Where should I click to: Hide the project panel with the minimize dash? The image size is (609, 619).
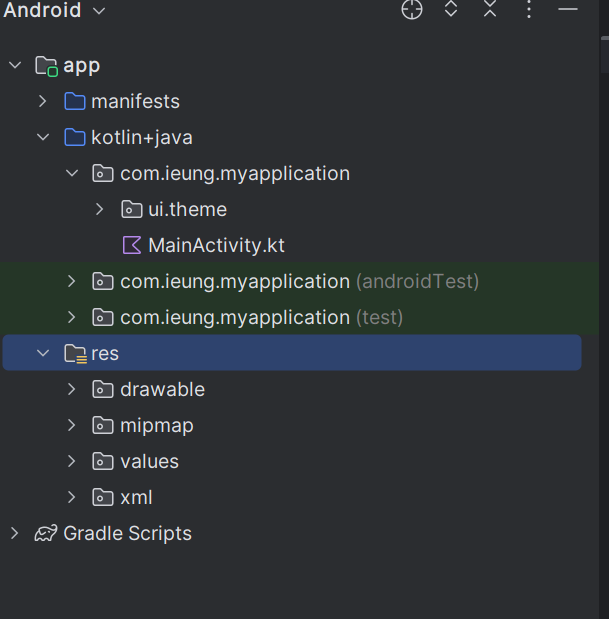568,9
